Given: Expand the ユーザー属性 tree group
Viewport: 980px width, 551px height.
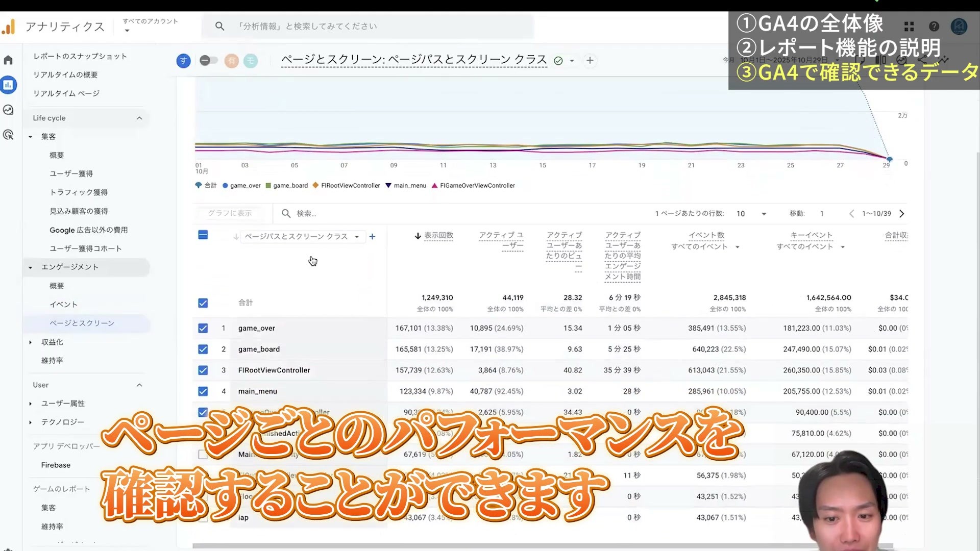Looking at the screenshot, I should (31, 404).
